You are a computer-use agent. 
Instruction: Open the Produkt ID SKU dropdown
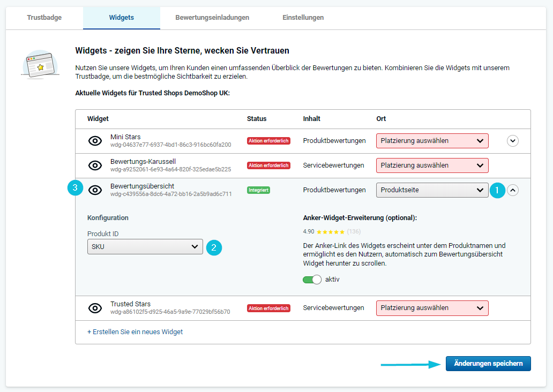(x=145, y=246)
